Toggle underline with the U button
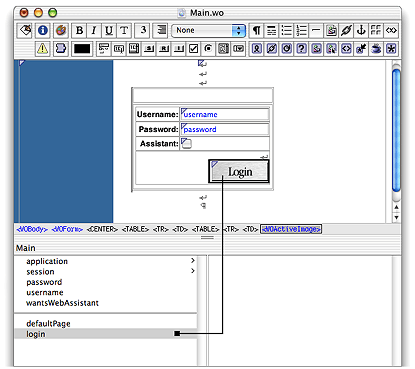The width and height of the screenshot is (415, 369). click(109, 30)
